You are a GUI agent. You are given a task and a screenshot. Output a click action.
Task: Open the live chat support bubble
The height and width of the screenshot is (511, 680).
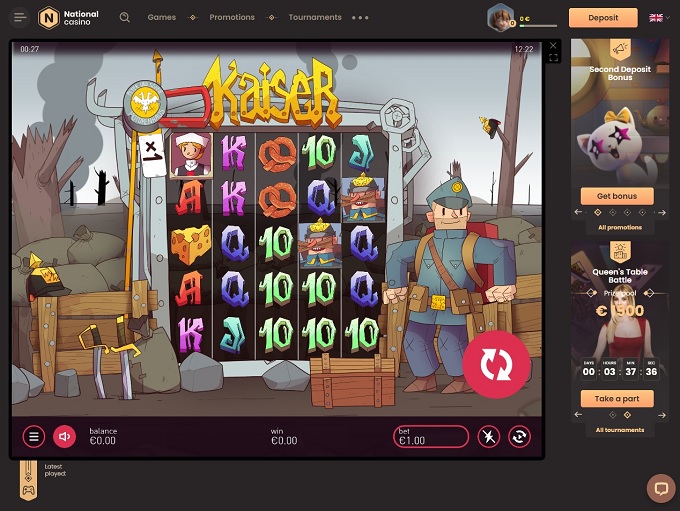pyautogui.click(x=660, y=488)
